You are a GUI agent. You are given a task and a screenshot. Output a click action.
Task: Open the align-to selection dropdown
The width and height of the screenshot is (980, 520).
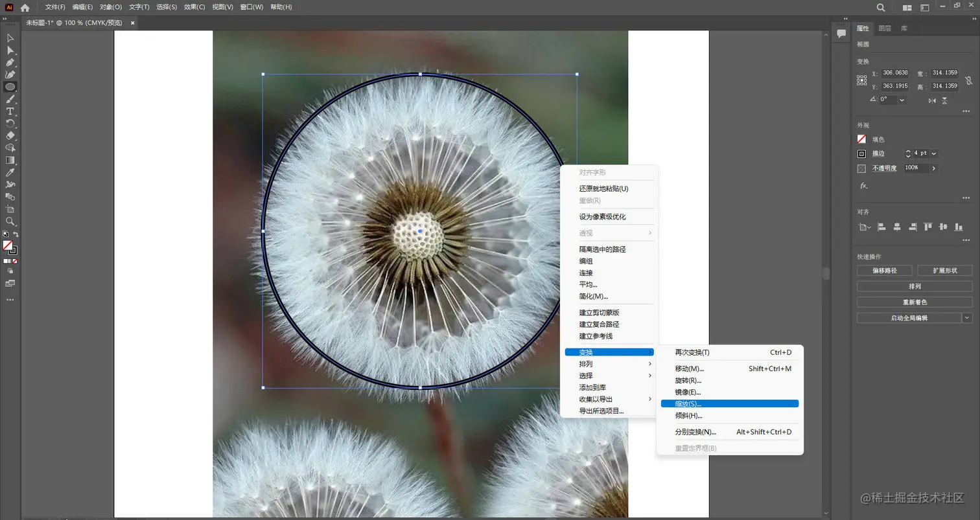[x=863, y=227]
